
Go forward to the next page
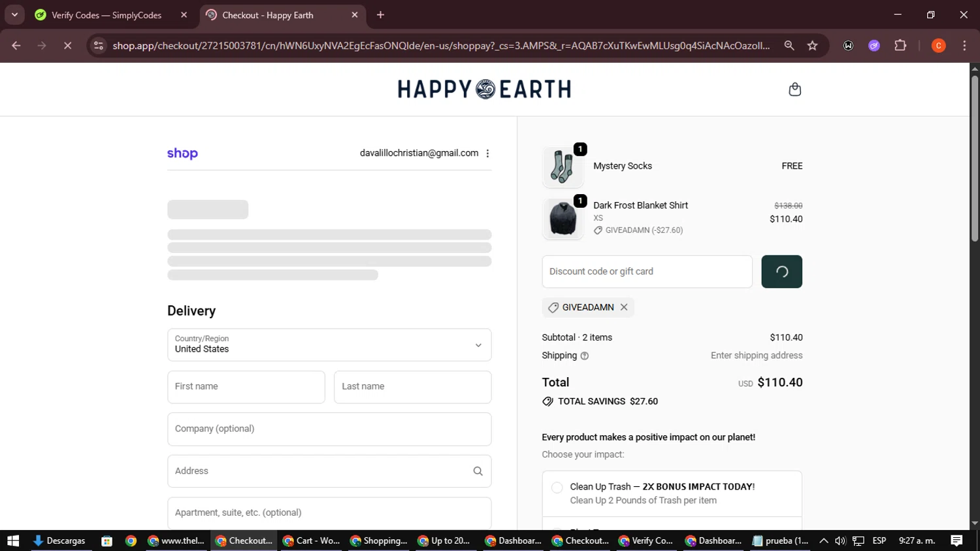pyautogui.click(x=42, y=46)
